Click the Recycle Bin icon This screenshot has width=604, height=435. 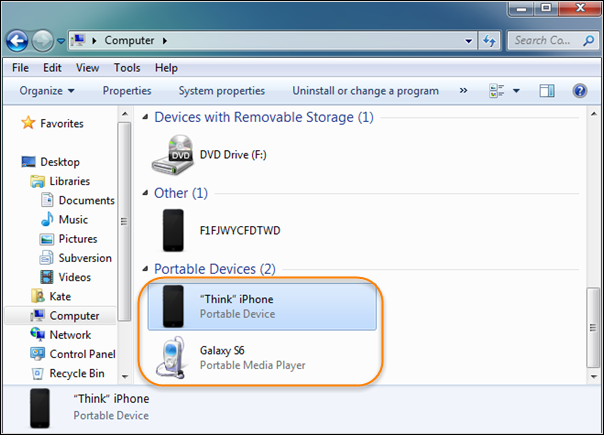(x=37, y=373)
